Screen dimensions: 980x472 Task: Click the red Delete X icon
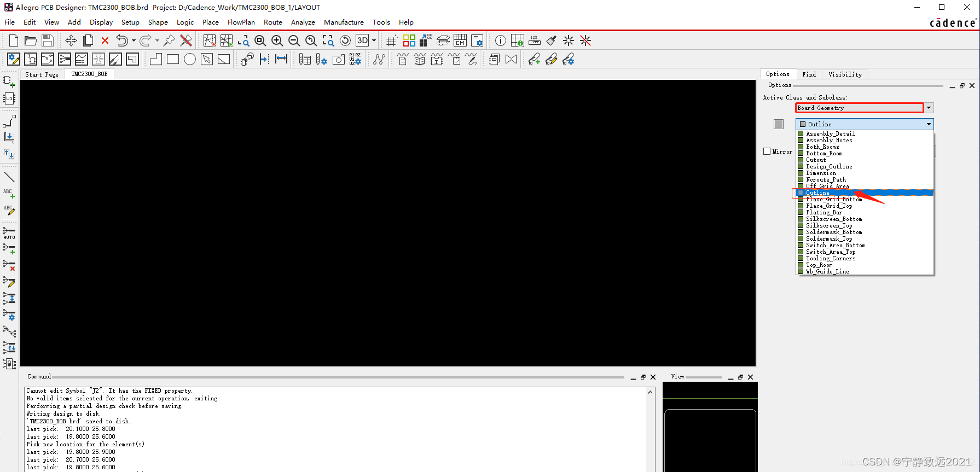point(105,40)
